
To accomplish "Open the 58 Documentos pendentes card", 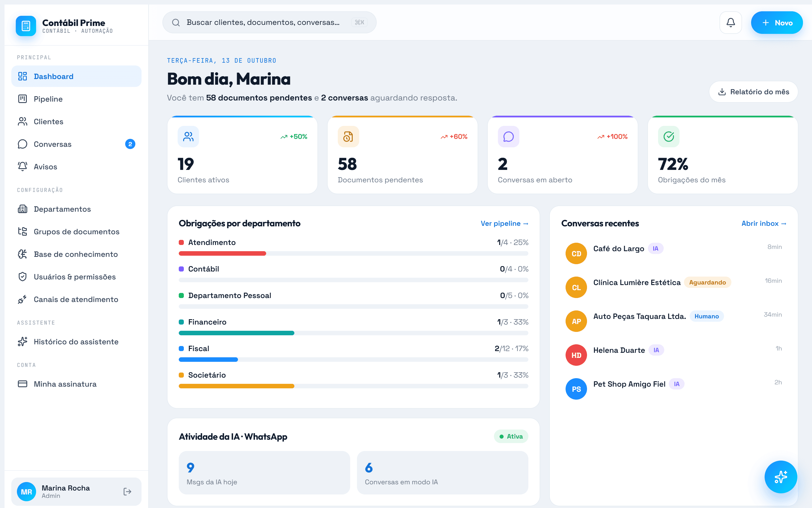I will click(x=402, y=155).
